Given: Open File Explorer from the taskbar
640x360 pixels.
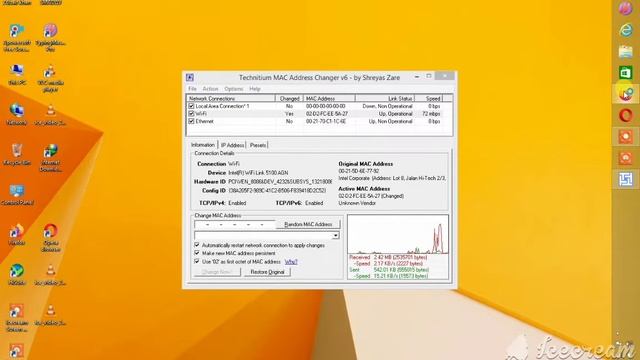Looking at the screenshot, I should (x=625, y=51).
